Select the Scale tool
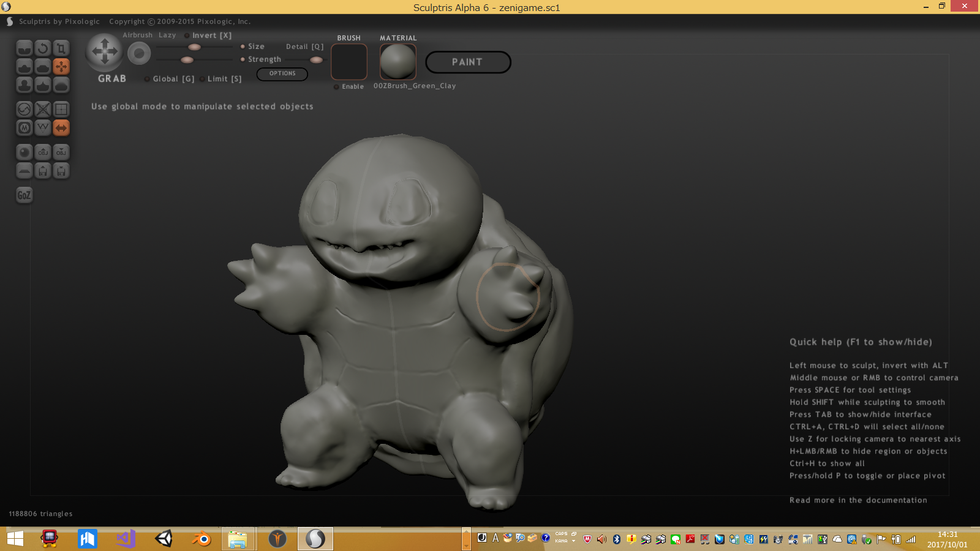The width and height of the screenshot is (980, 551). point(61,48)
